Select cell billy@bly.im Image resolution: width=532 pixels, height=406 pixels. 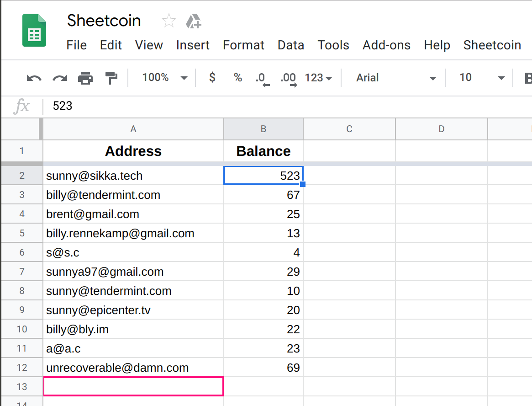click(133, 329)
